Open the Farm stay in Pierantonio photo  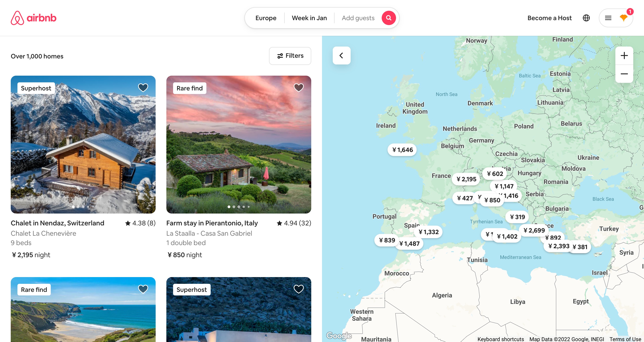(239, 144)
